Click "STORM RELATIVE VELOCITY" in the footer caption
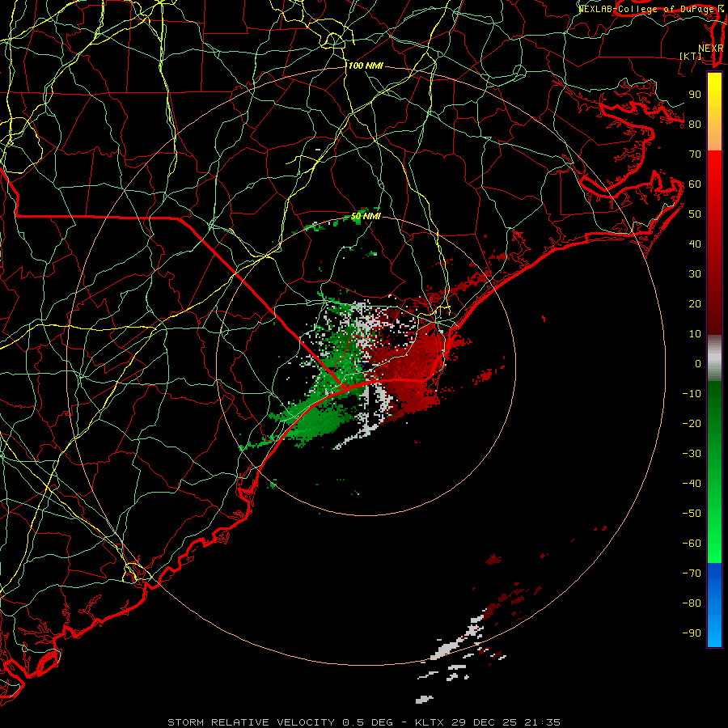This screenshot has width=728, height=728. tap(251, 722)
